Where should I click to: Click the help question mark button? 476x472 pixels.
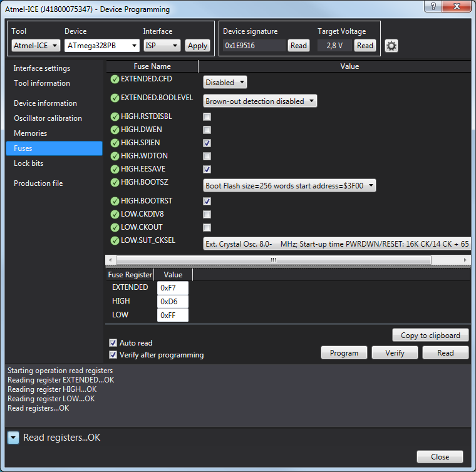[433, 6]
